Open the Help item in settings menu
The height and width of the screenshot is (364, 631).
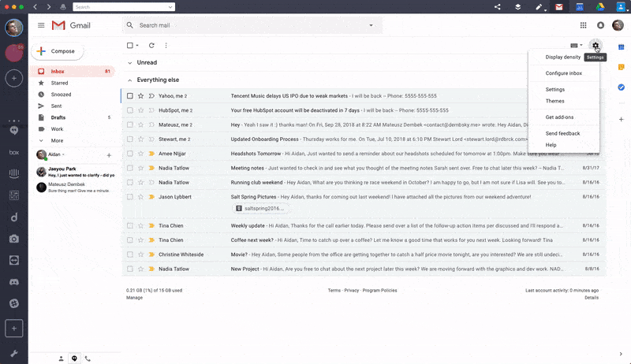pyautogui.click(x=551, y=145)
